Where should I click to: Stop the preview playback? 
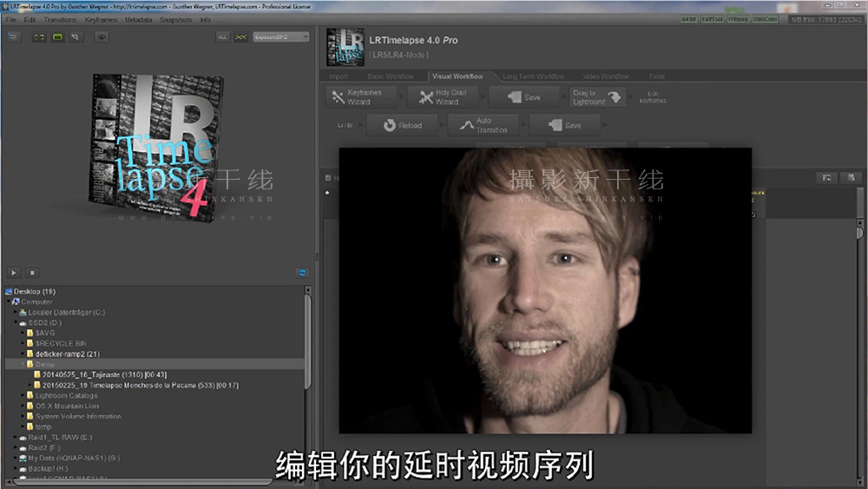[32, 273]
